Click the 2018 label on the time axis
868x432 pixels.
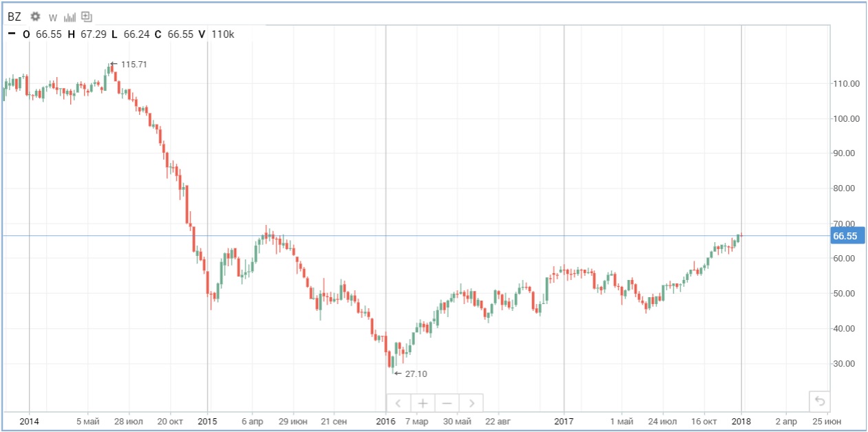coord(741,421)
